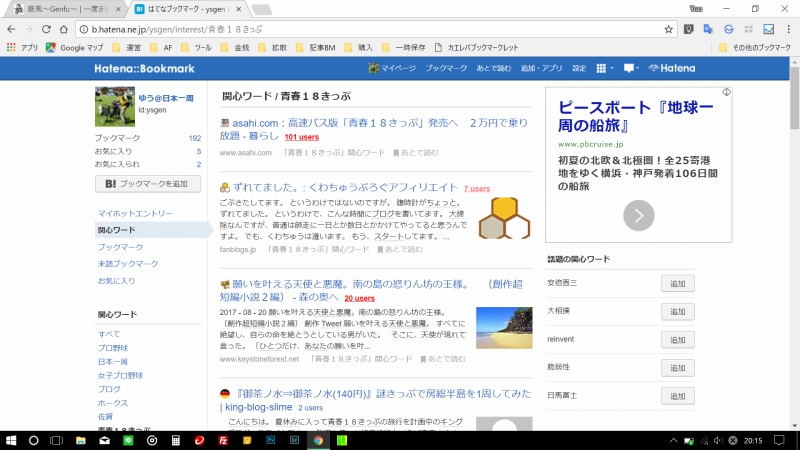Add 大相撲 with its 追加 button
800x450 pixels.
point(678,312)
